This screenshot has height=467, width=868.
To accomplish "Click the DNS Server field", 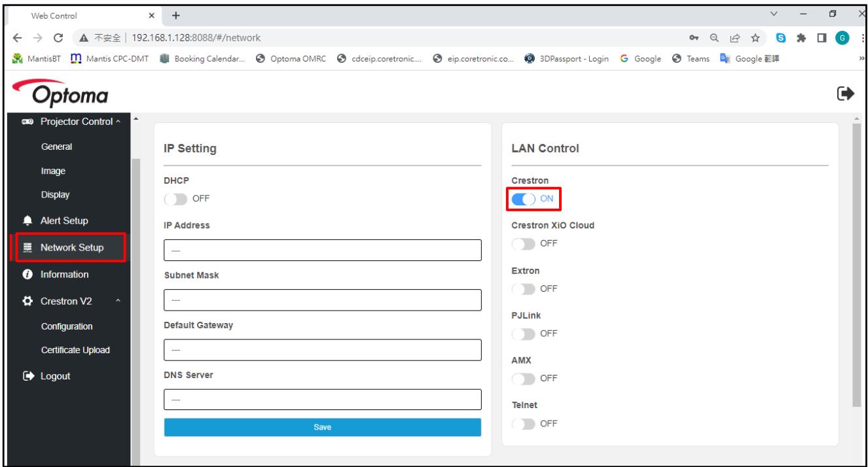I will [322, 400].
